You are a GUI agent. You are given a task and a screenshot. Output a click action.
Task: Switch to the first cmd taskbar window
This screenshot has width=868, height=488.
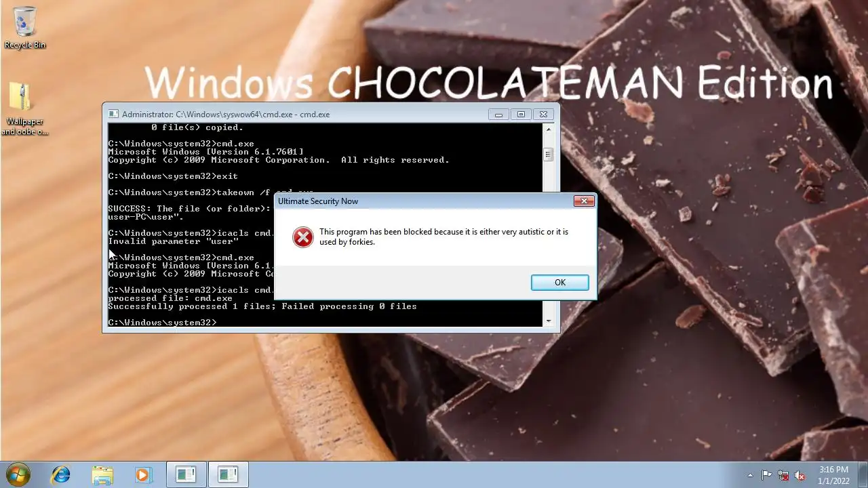point(186,474)
